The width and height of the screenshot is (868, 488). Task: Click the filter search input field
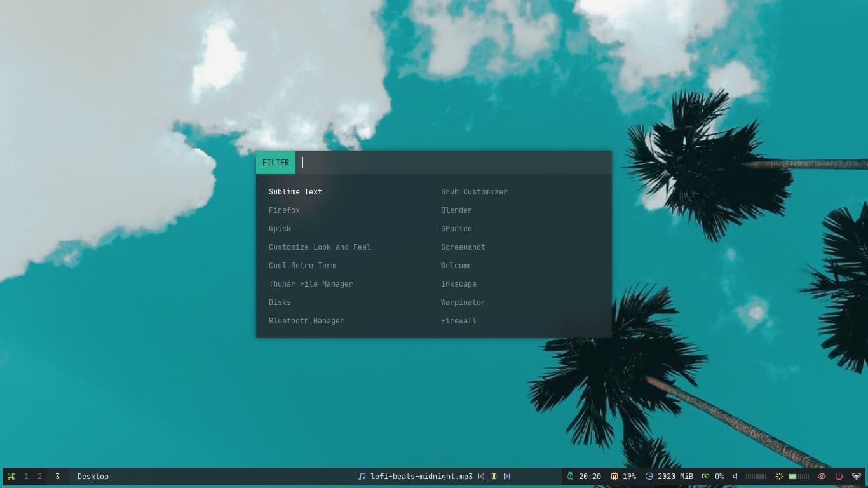click(x=454, y=163)
